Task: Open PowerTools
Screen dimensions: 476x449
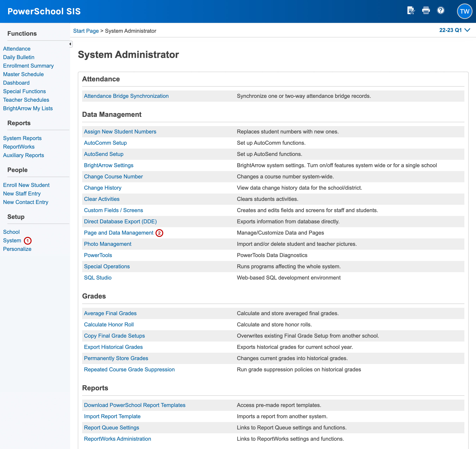Action: 98,255
